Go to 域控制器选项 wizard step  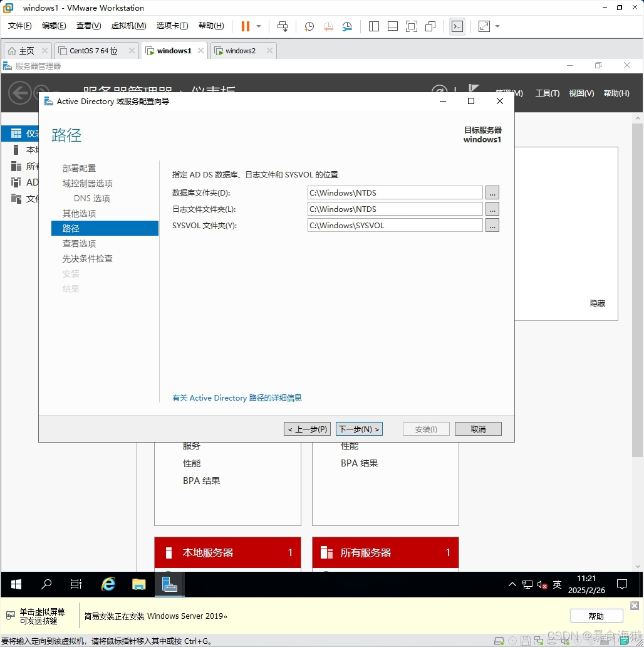88,183
